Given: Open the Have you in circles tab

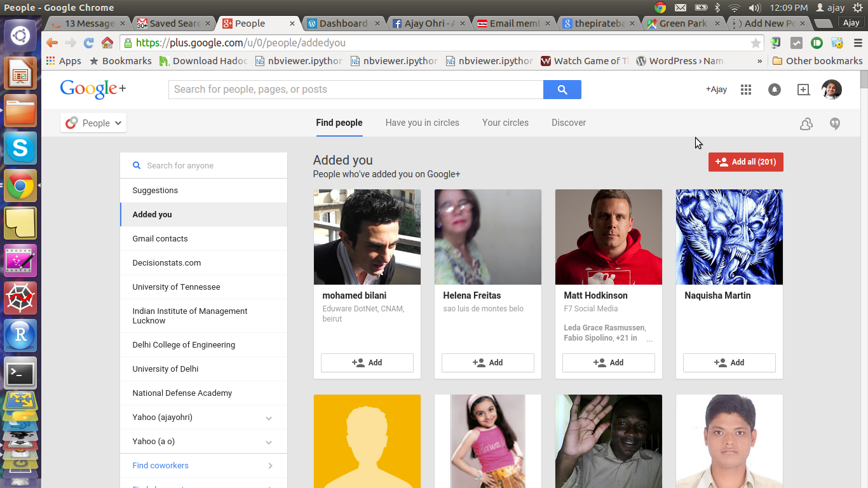Looking at the screenshot, I should [x=422, y=123].
